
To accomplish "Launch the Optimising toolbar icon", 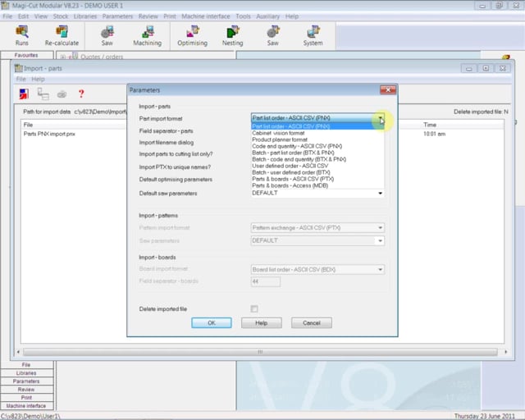I will [x=192, y=35].
